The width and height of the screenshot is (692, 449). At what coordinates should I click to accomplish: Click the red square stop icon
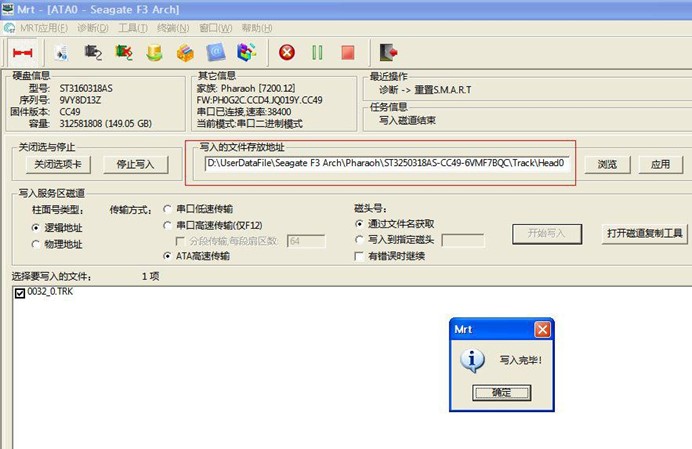[x=347, y=51]
